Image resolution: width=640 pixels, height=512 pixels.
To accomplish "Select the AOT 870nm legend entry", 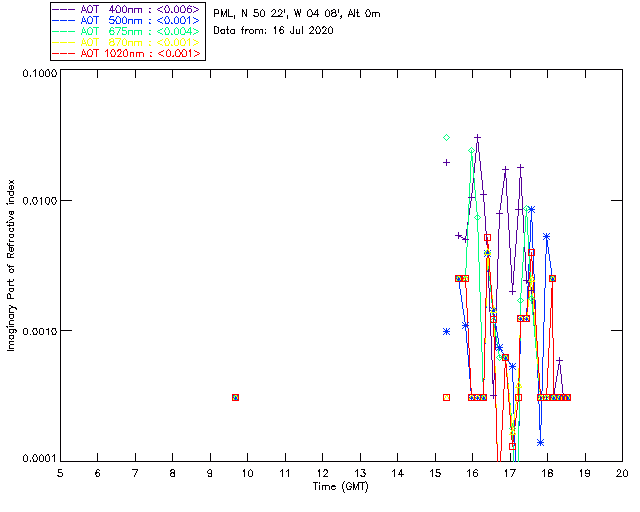I will tap(126, 42).
